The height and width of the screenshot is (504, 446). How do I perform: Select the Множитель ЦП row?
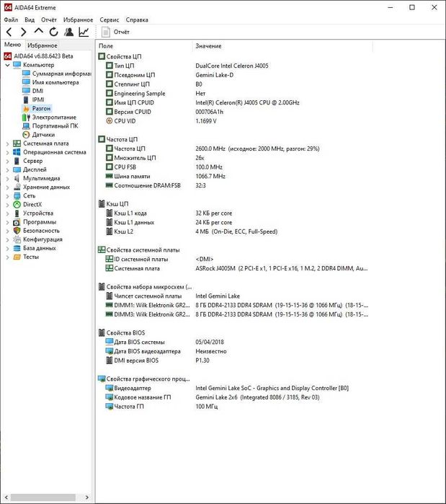(234, 158)
